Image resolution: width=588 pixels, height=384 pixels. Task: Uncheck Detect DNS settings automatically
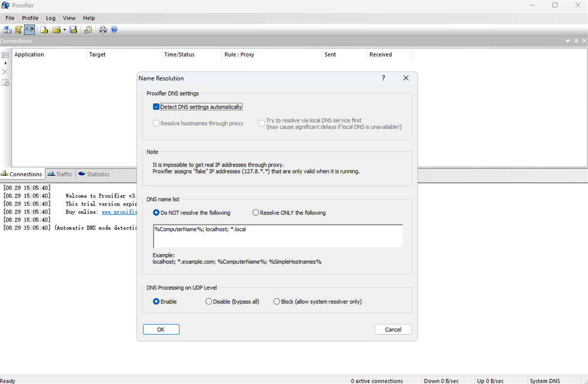[x=156, y=107]
